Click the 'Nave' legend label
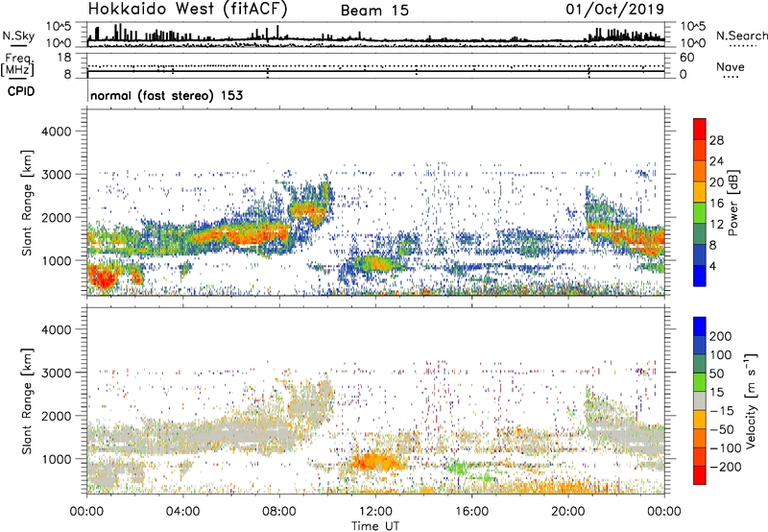The height and width of the screenshot is (532, 768). 731,67
